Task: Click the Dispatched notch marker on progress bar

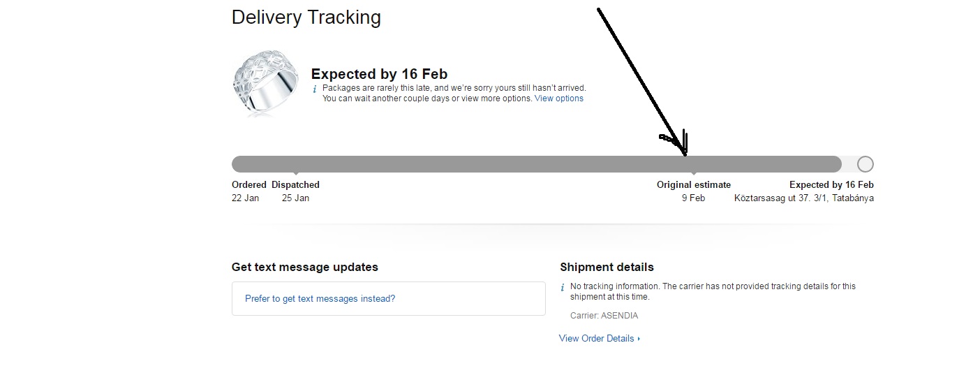Action: coord(296,173)
